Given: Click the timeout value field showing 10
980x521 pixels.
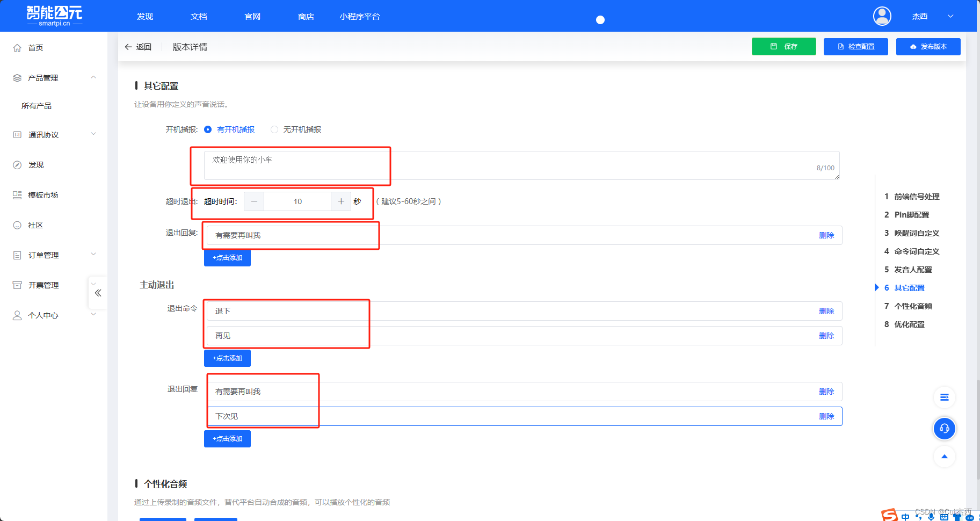Looking at the screenshot, I should [x=297, y=201].
